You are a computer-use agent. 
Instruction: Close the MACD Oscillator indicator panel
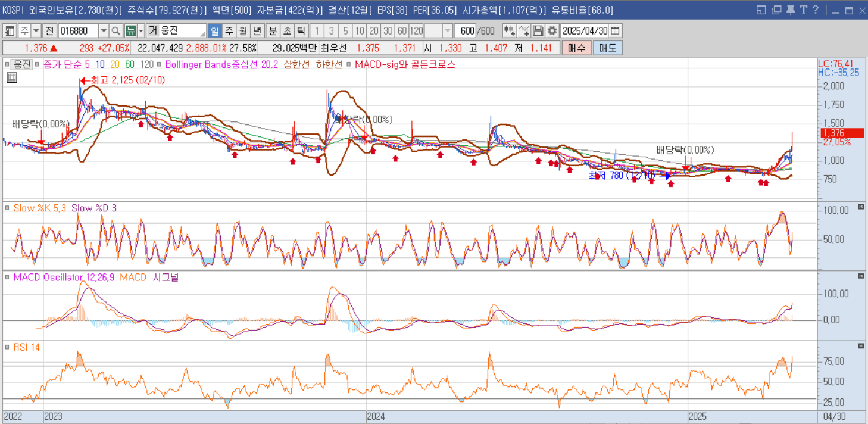point(861,276)
